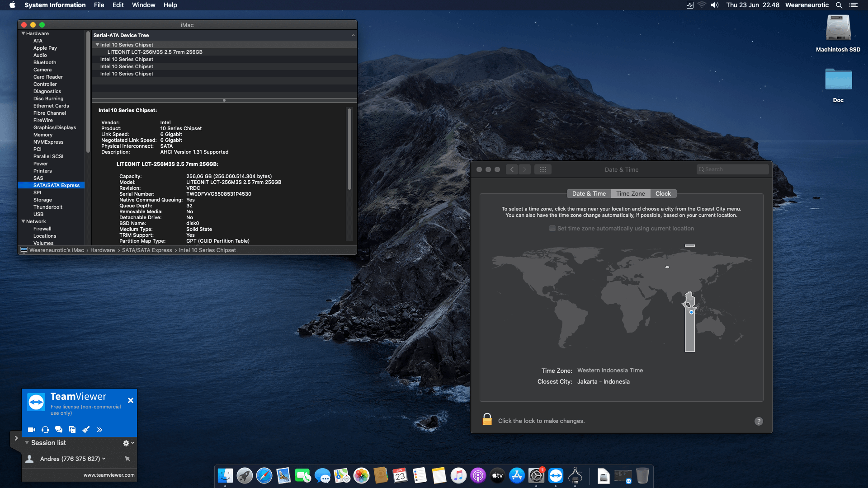868x488 pixels.
Task: Select Storage in the Hardware sidebar
Action: pos(42,200)
